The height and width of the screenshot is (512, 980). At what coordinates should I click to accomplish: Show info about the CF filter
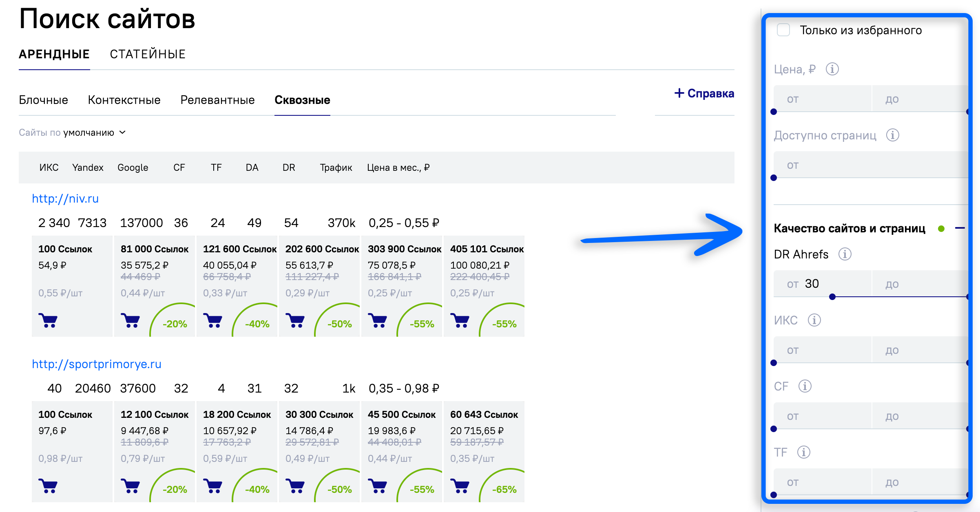click(805, 386)
